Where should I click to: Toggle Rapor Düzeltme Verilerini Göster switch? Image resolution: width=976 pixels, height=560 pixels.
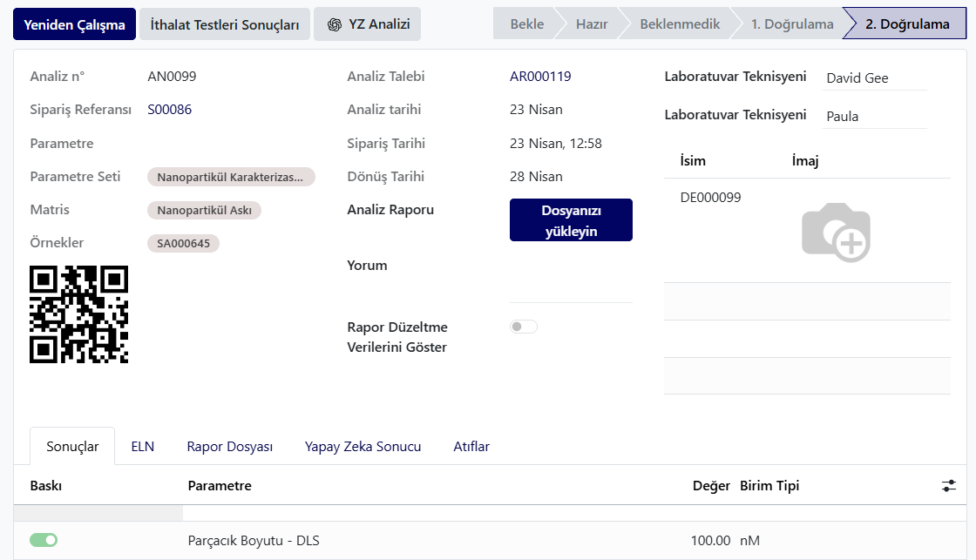point(524,327)
